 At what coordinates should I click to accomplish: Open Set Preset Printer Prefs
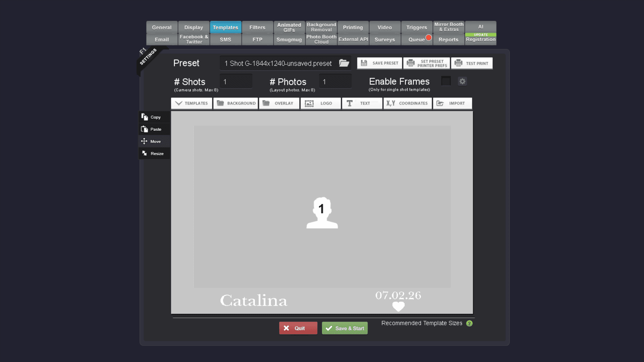pyautogui.click(x=427, y=63)
